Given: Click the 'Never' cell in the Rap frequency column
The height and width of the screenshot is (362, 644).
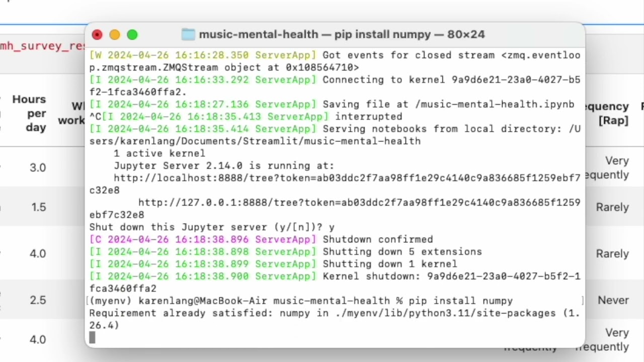Looking at the screenshot, I should point(613,300).
